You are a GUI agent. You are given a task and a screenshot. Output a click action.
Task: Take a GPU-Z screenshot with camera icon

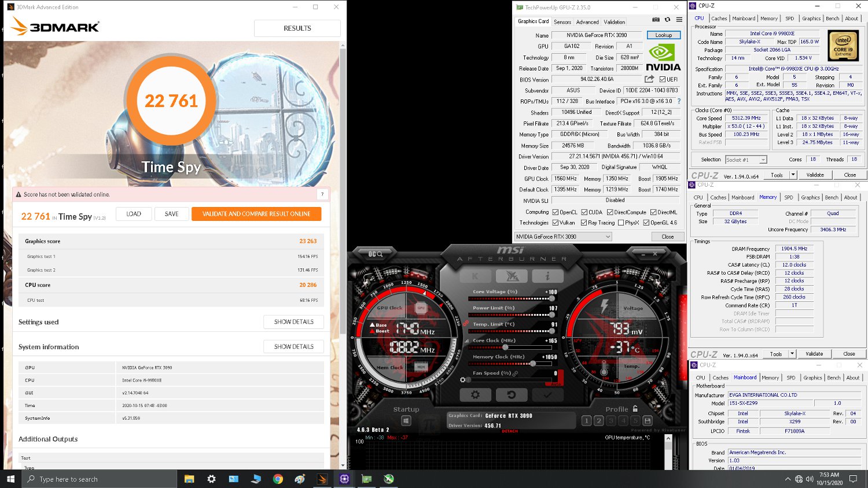[x=656, y=20]
